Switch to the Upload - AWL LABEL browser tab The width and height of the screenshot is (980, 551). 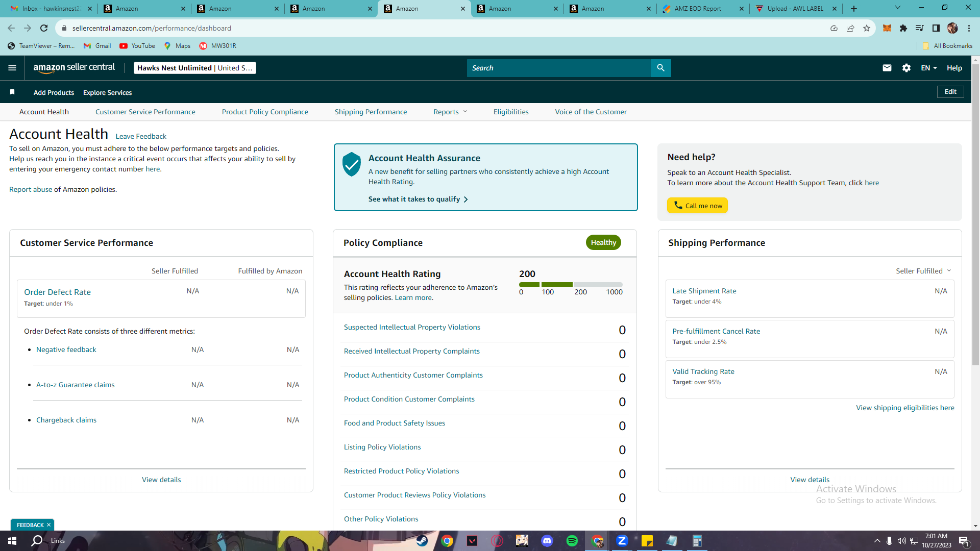(x=796, y=9)
